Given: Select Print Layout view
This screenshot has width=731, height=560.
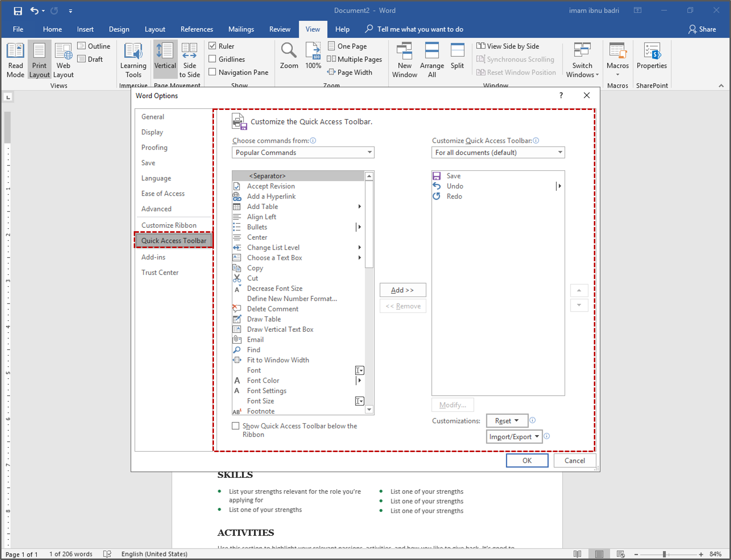Looking at the screenshot, I should click(39, 60).
